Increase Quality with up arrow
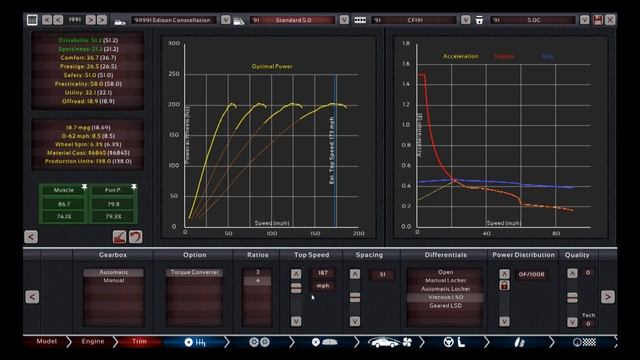 572,273
